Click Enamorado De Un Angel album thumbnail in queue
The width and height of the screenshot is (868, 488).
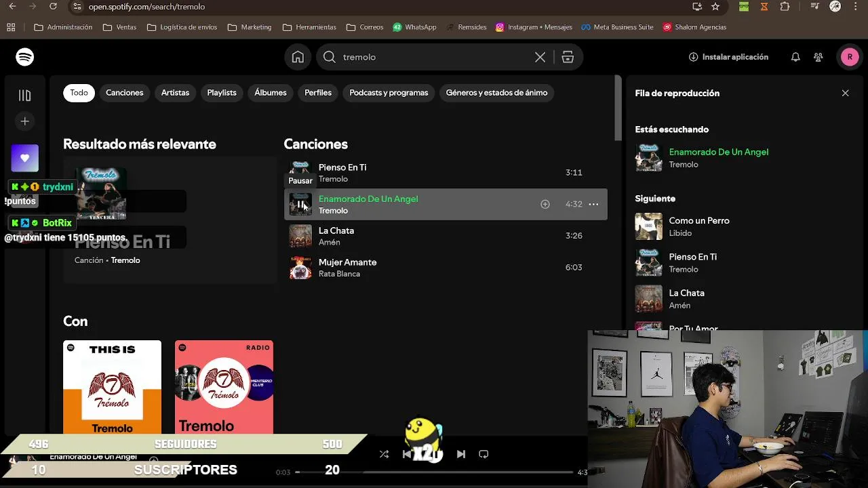[648, 158]
